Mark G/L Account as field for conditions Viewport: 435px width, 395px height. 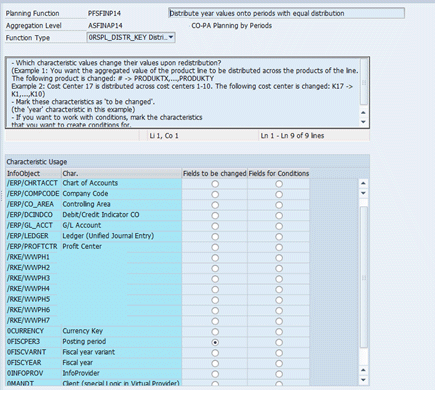click(279, 226)
